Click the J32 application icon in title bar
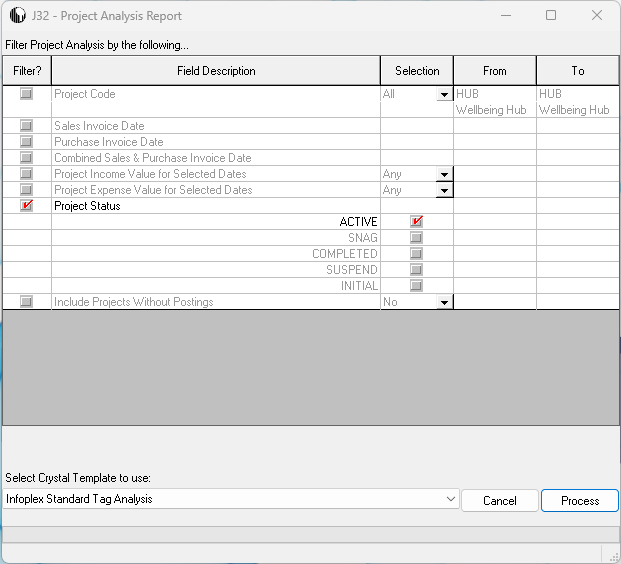The width and height of the screenshot is (621, 564). pos(17,16)
